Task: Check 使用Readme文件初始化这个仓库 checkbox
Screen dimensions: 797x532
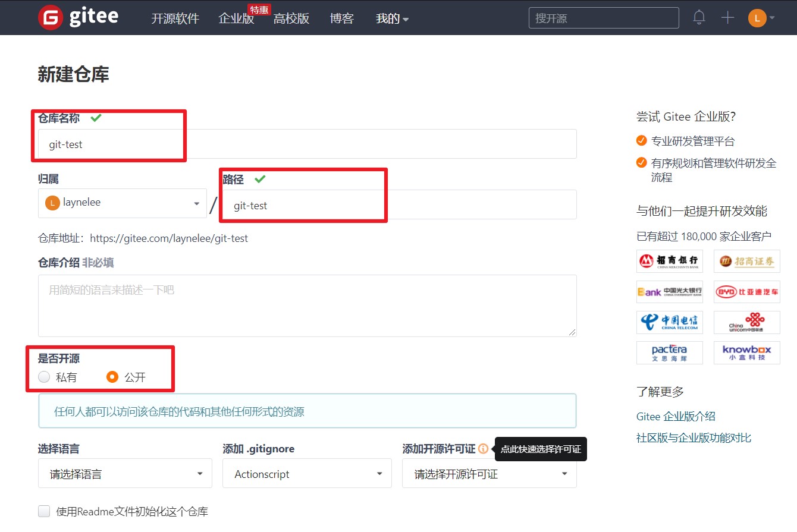Action: coord(44,511)
